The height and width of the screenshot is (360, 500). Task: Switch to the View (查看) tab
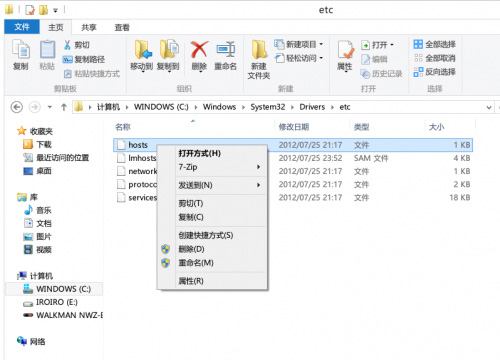click(122, 27)
